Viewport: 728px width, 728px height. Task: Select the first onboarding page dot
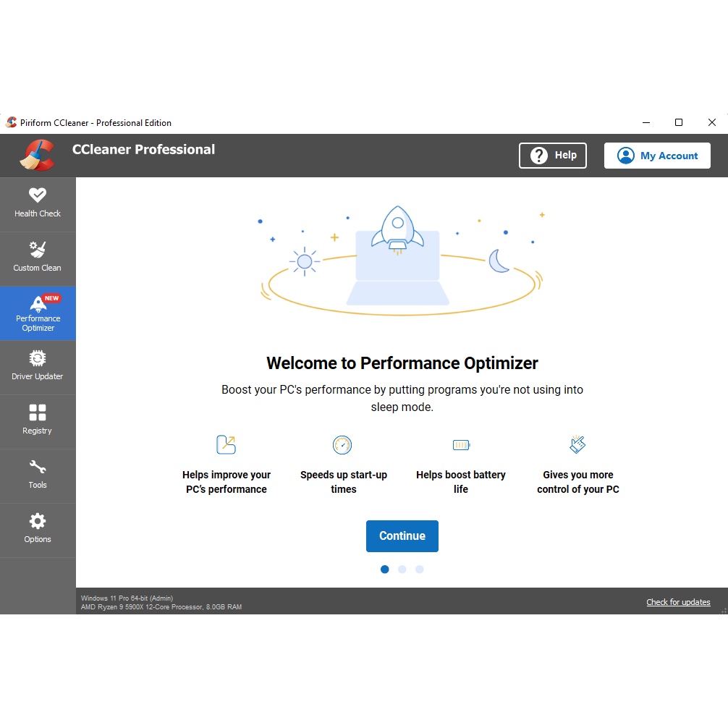[x=385, y=570]
